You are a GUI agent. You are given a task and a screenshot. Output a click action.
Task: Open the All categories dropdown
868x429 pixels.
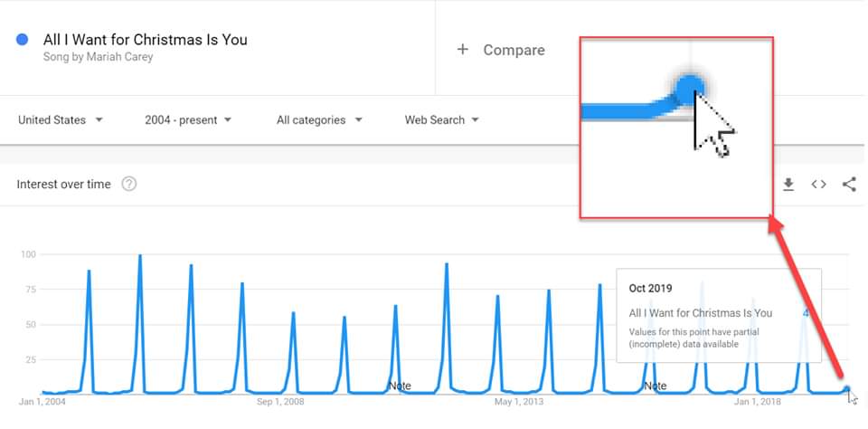[319, 119]
